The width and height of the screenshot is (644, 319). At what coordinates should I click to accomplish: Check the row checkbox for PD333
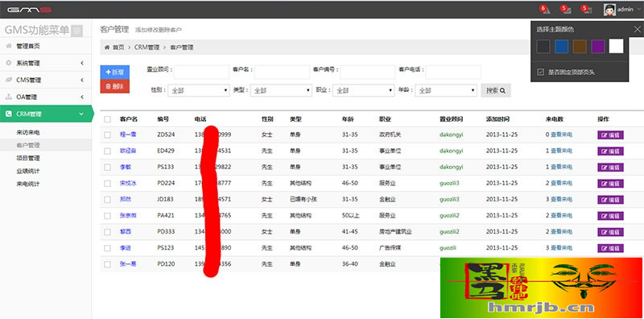(108, 232)
